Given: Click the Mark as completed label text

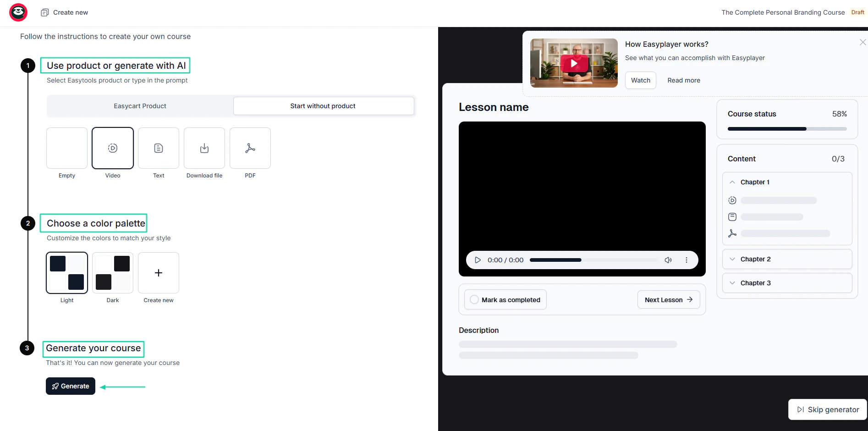Looking at the screenshot, I should point(511,300).
